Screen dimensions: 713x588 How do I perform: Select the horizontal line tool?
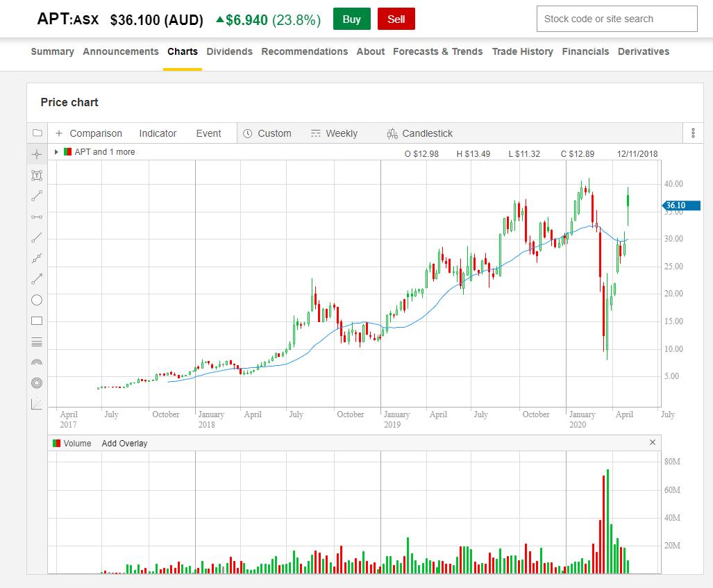tap(37, 217)
